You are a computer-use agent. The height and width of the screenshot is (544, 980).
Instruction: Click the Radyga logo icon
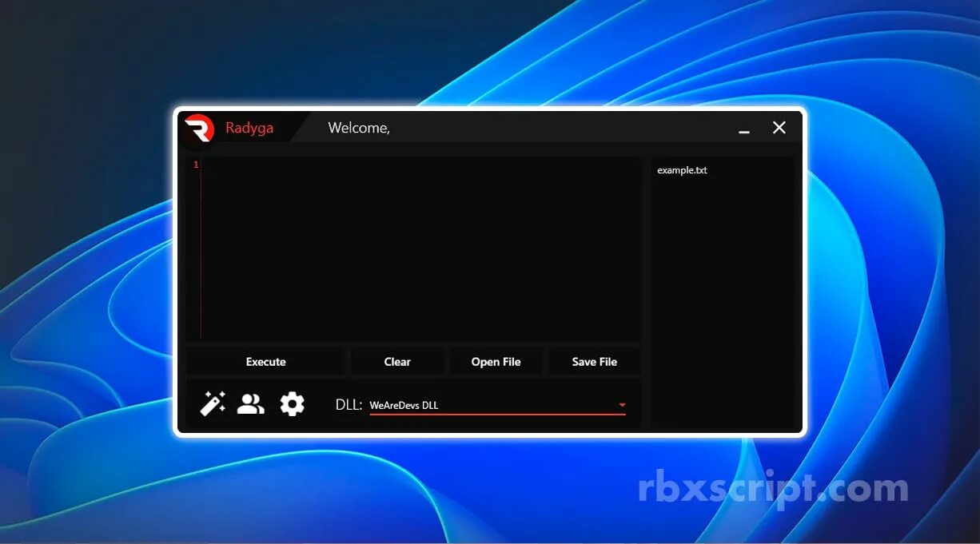[199, 128]
